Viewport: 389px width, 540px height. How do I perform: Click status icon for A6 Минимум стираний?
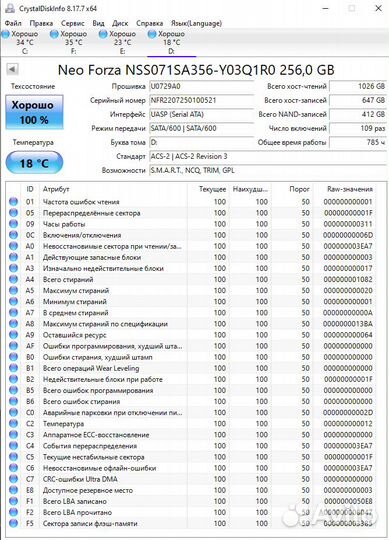point(13,301)
